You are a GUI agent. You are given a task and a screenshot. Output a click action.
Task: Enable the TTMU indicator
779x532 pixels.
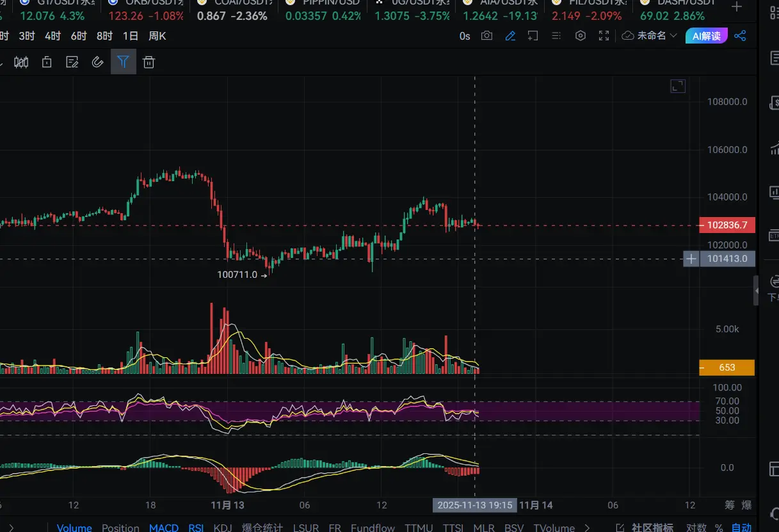(x=419, y=528)
